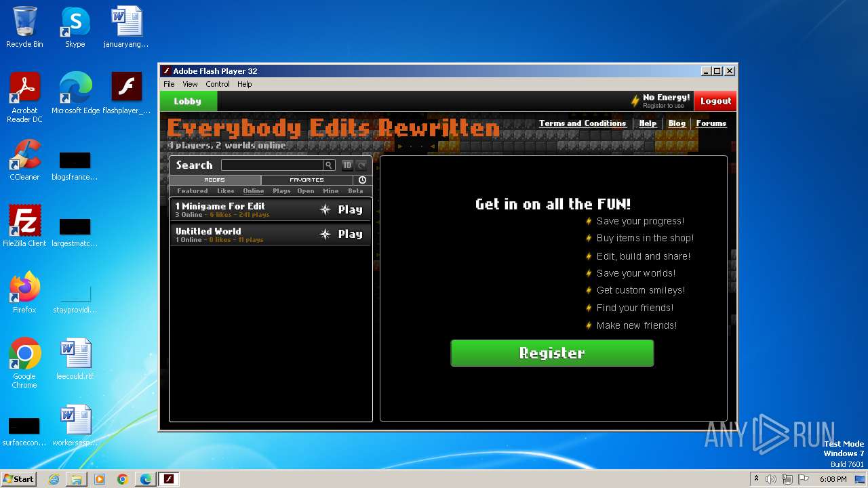Screen dimensions: 868x488
Task: Click the green Register button
Action: (552, 353)
